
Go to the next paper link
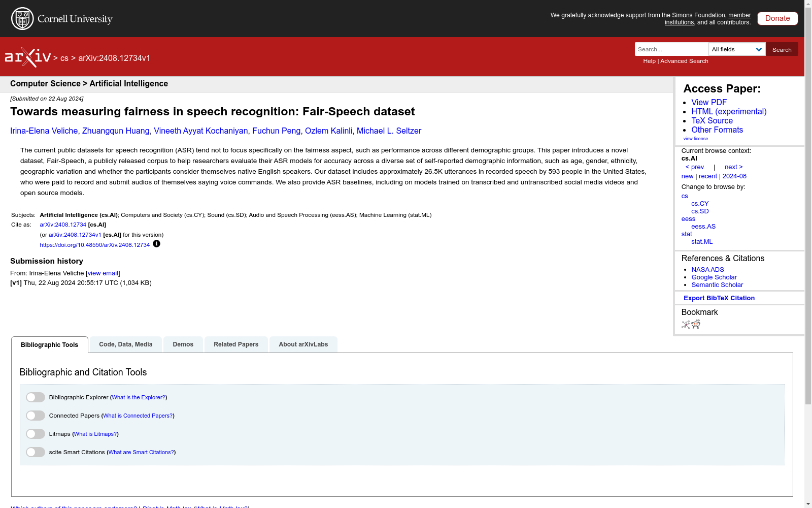point(734,167)
